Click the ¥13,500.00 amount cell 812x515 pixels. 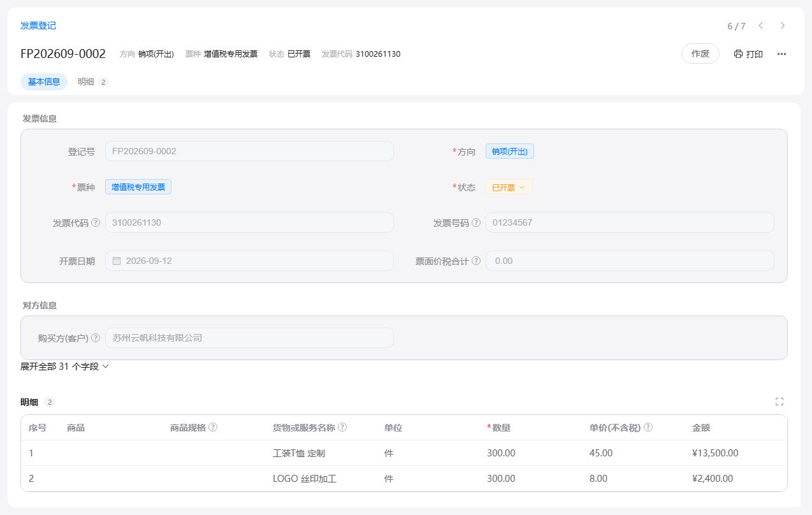(715, 453)
